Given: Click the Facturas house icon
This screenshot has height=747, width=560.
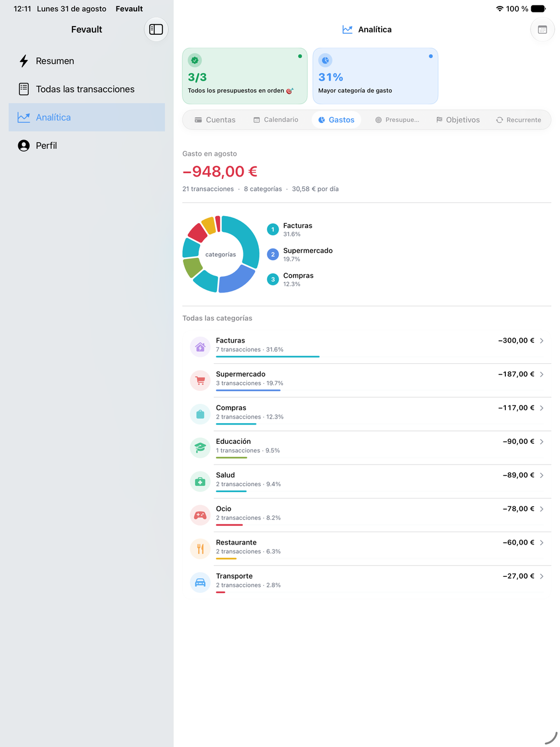Looking at the screenshot, I should (200, 347).
